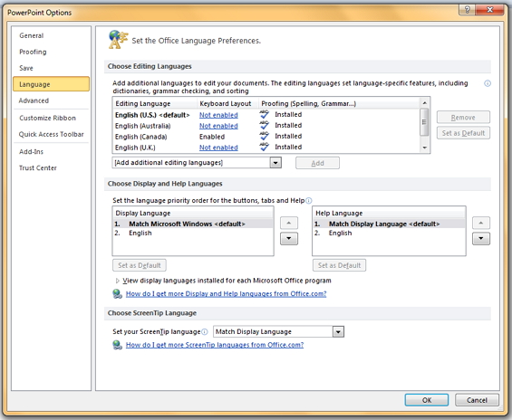Select English (Australia) editing language row
512x420 pixels.
266,126
